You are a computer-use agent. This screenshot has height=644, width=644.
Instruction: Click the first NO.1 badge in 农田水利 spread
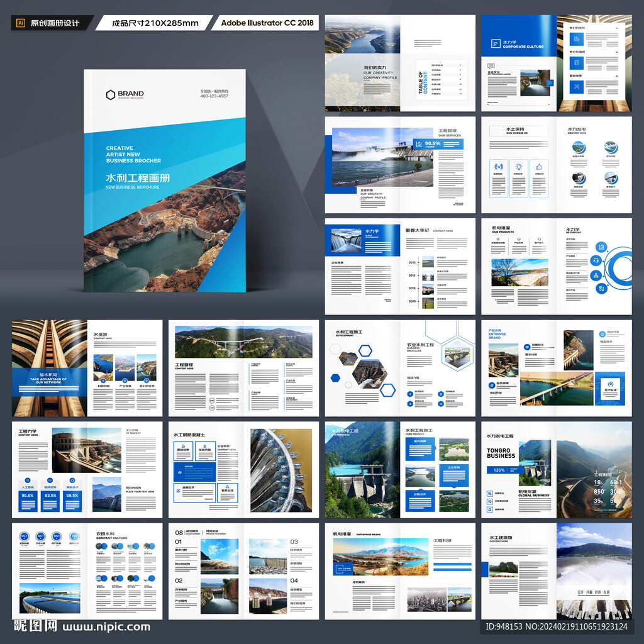point(25,536)
